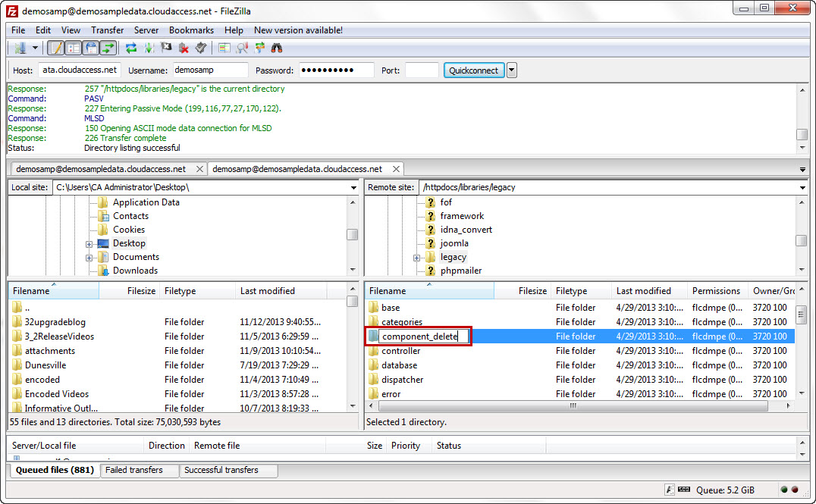The height and width of the screenshot is (504, 816).
Task: Toggle local directory tree display
Action: click(74, 48)
